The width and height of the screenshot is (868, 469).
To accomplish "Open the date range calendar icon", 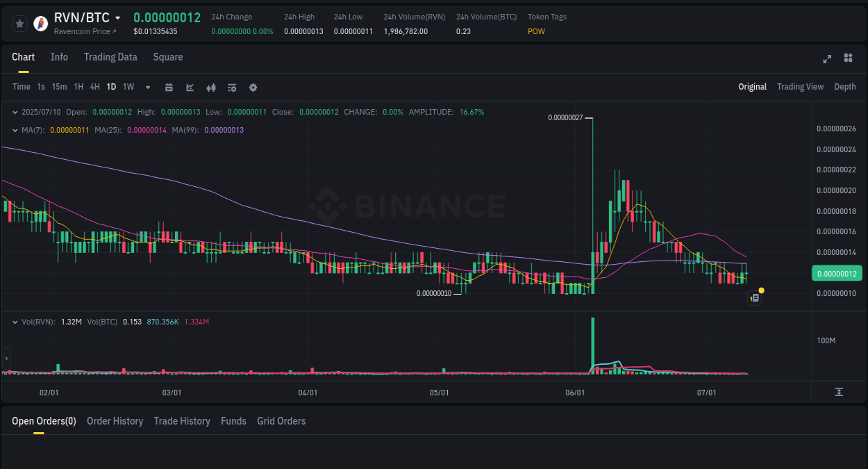I will (x=169, y=87).
